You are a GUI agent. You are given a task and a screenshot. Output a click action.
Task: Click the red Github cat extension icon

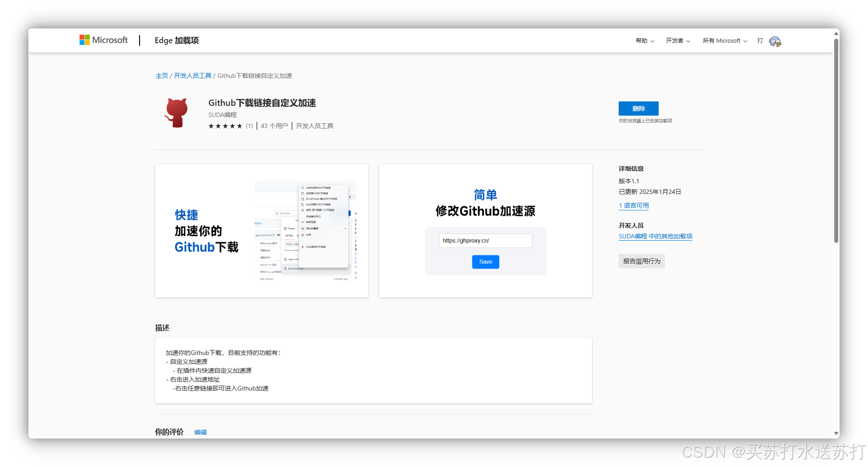(176, 113)
